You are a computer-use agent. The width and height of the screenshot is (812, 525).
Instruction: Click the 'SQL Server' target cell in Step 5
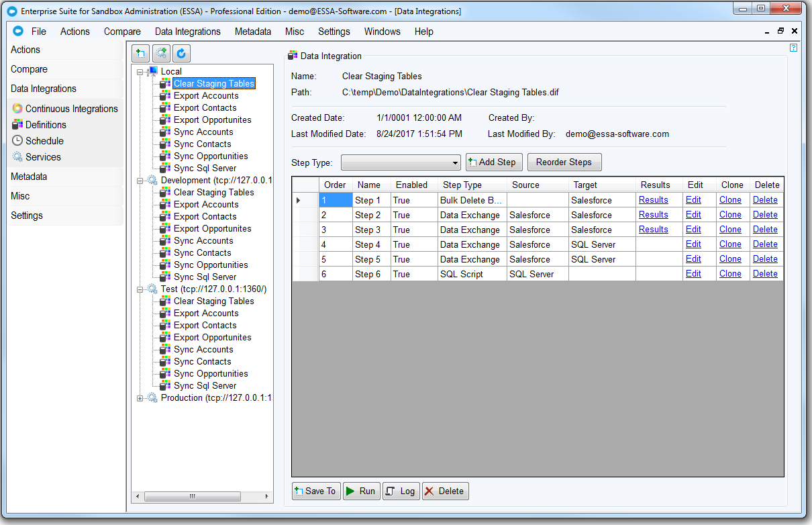[602, 259]
